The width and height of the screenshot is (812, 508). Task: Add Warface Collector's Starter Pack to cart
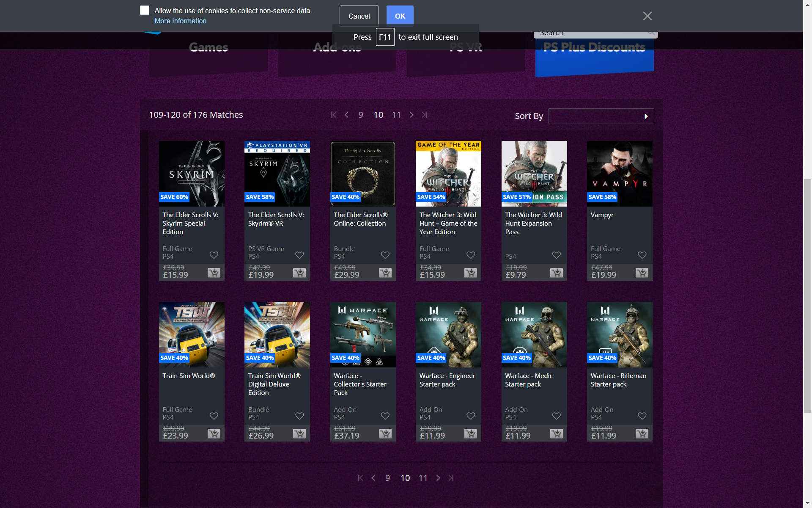coord(385,433)
